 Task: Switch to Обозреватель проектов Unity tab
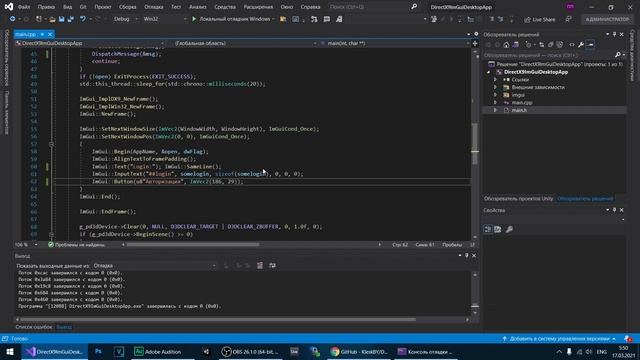[x=518, y=199]
